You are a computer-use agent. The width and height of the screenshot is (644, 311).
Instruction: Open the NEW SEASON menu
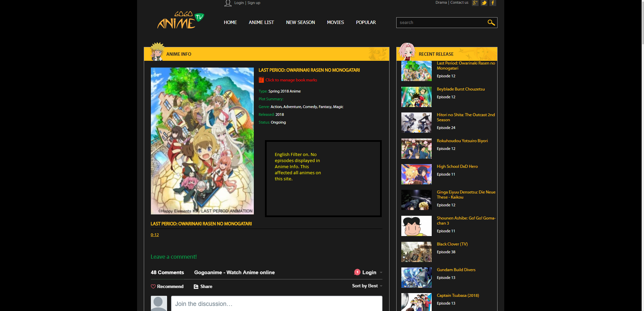click(300, 22)
